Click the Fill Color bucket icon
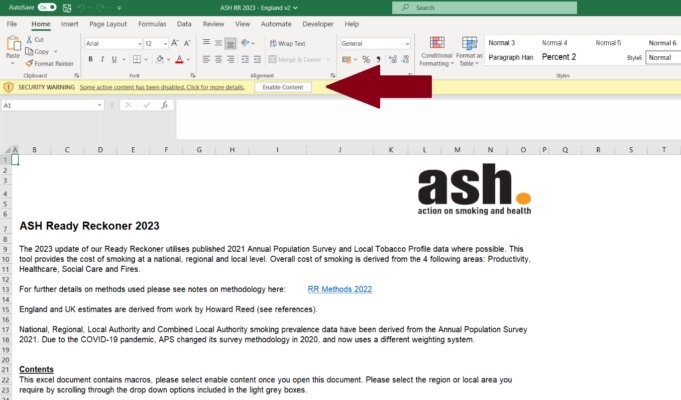Screen dimensions: 681x400 click(160, 59)
